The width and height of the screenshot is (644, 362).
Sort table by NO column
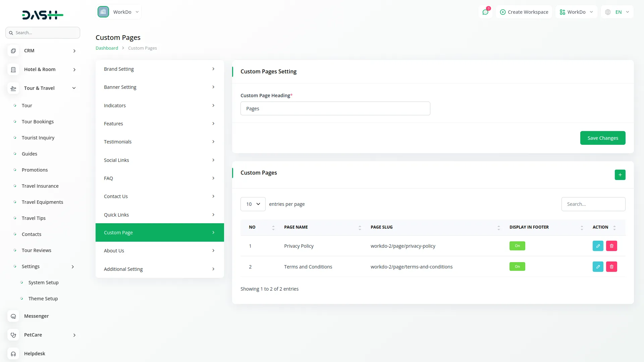coord(273,228)
